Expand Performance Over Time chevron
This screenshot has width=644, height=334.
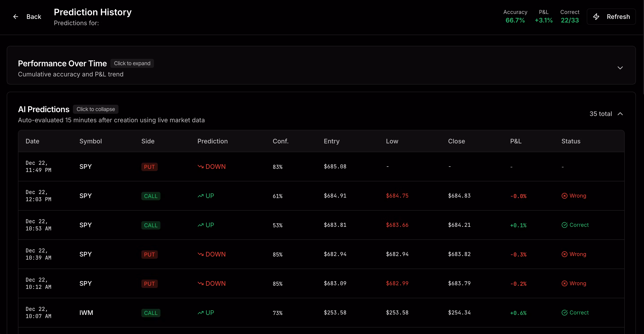coord(620,68)
